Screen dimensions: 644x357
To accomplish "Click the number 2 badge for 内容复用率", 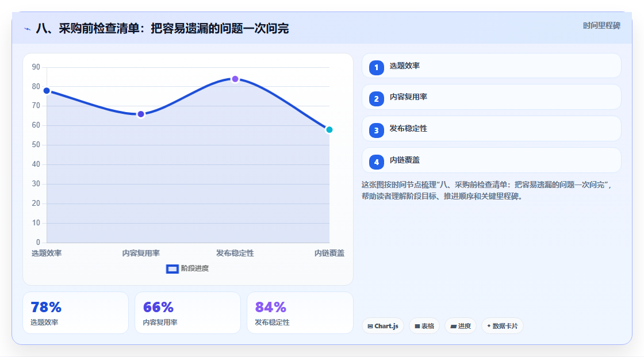I will [376, 99].
